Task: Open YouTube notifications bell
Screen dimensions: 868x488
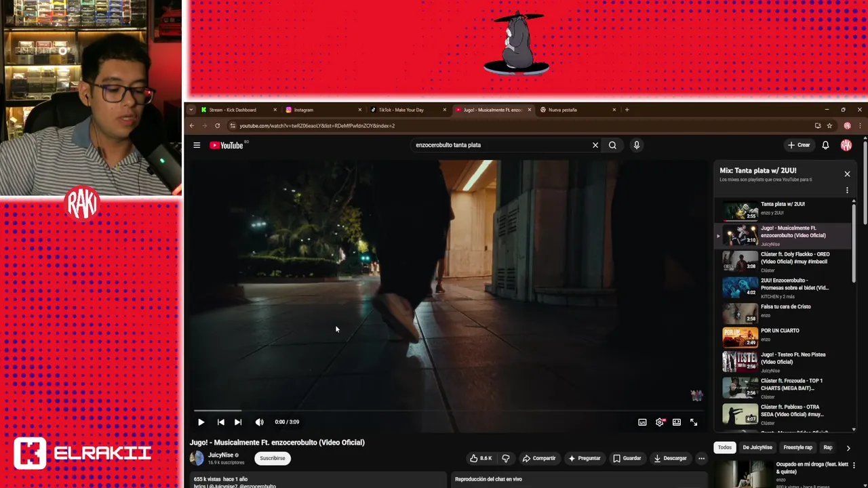Action: pyautogui.click(x=825, y=145)
